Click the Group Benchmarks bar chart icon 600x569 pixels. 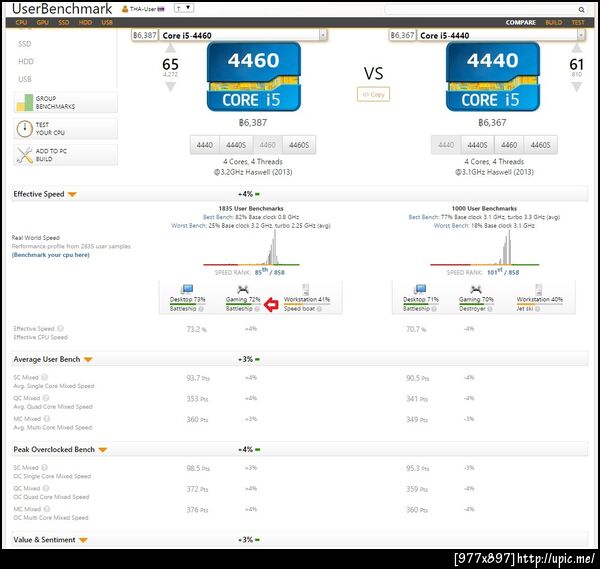tap(24, 103)
